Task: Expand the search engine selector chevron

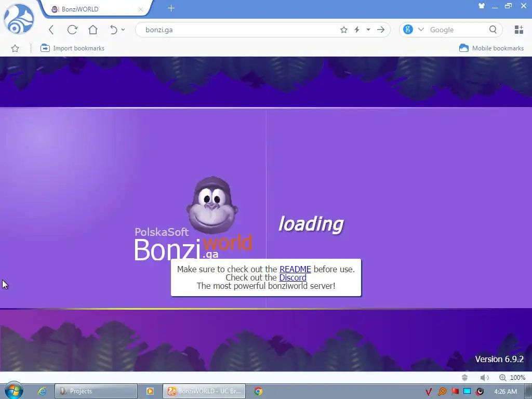Action: [421, 30]
